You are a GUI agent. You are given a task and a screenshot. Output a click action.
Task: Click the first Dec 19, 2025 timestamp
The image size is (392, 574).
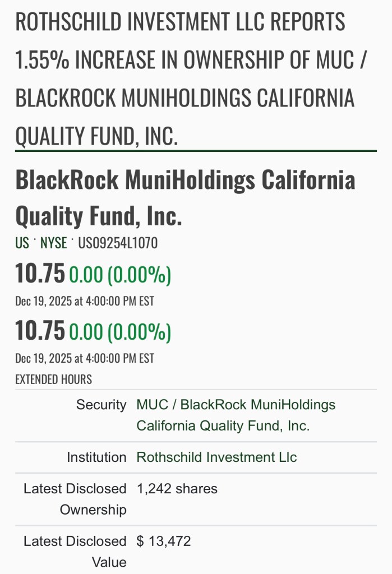84,301
